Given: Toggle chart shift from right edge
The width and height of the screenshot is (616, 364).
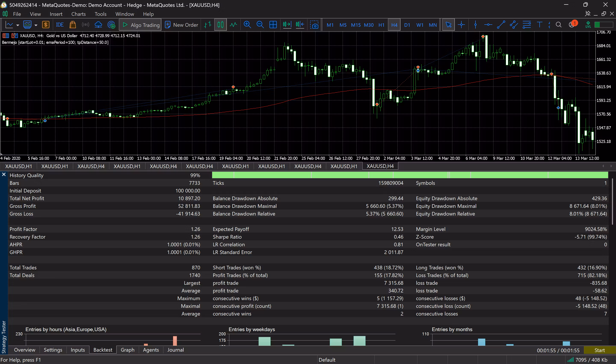Looking at the screenshot, I should (x=300, y=25).
